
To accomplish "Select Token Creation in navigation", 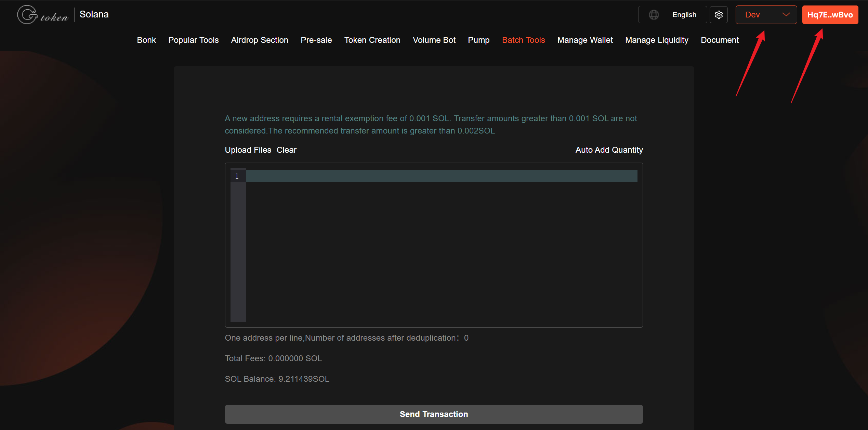I will tap(372, 40).
